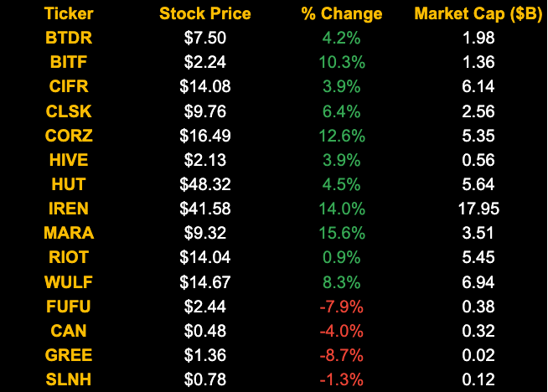Click the Ticker column header

click(x=69, y=14)
